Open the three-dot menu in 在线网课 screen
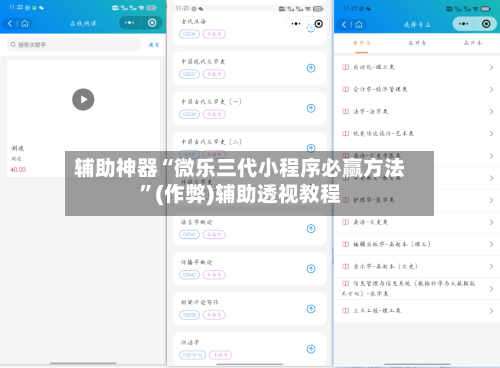This screenshot has height=368, width=500. pyautogui.click(x=129, y=23)
